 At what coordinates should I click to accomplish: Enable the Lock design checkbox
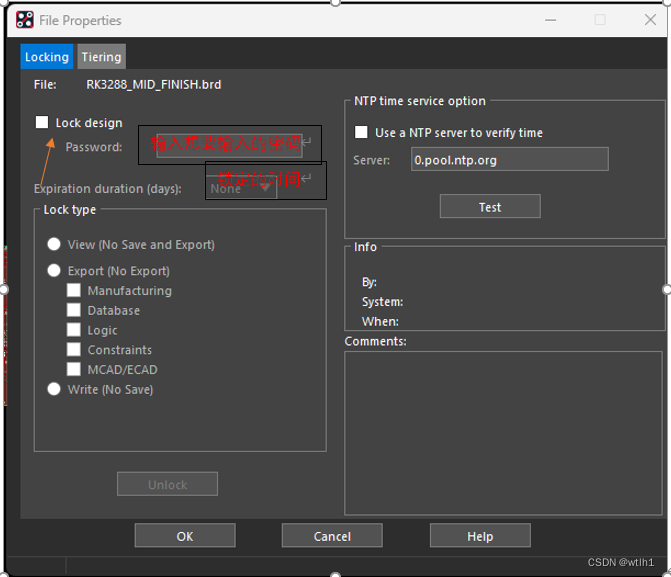tap(42, 123)
